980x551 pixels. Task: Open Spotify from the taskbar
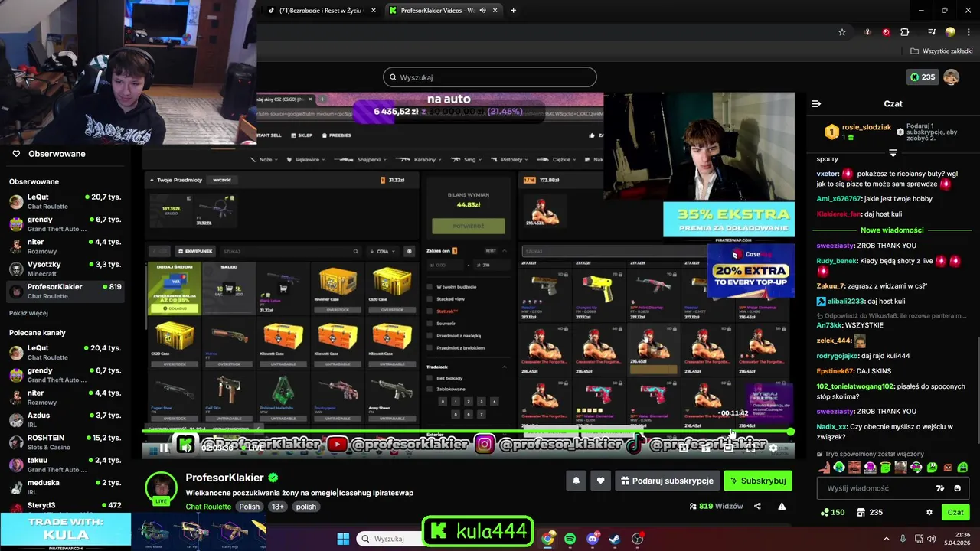[x=570, y=539]
